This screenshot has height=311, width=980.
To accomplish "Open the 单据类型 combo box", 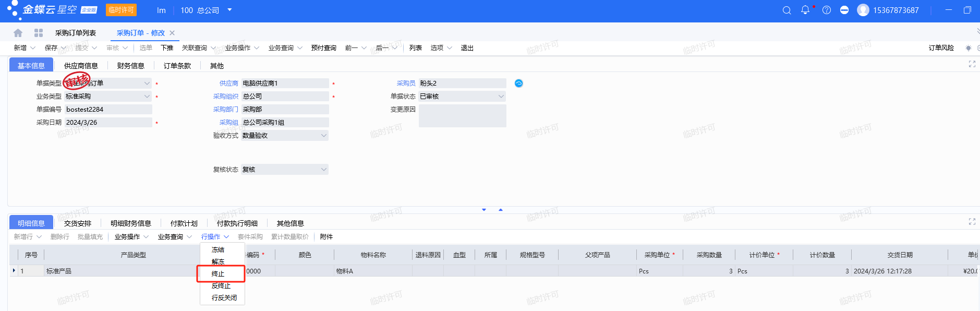I will [108, 83].
